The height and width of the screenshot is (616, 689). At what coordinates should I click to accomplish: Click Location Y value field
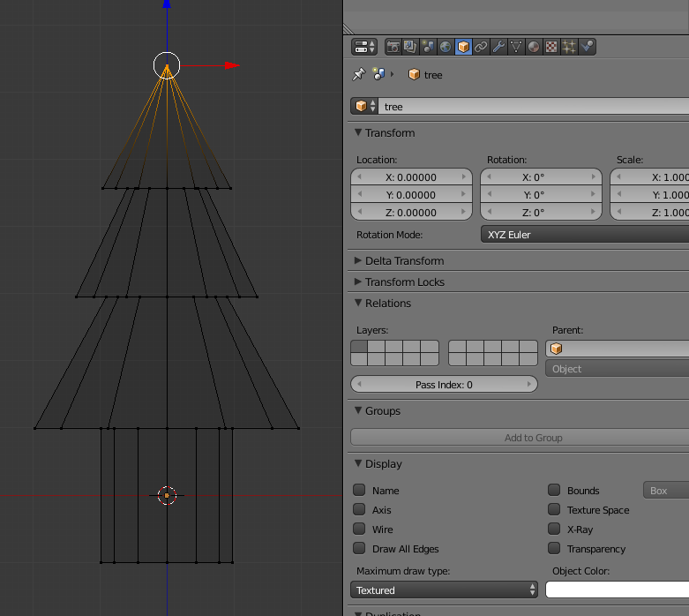click(x=411, y=195)
